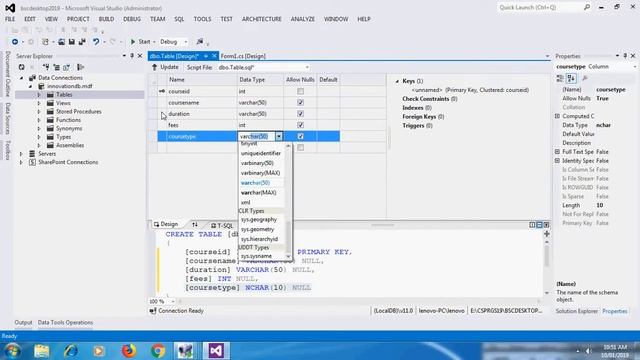This screenshot has width=640, height=360.
Task: Refresh the Server Explorer
Action: [x=21, y=67]
